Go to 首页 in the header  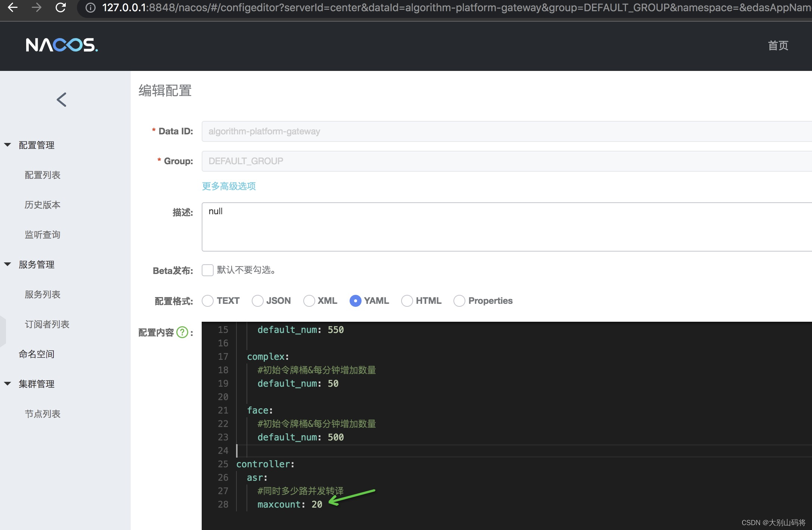point(778,46)
